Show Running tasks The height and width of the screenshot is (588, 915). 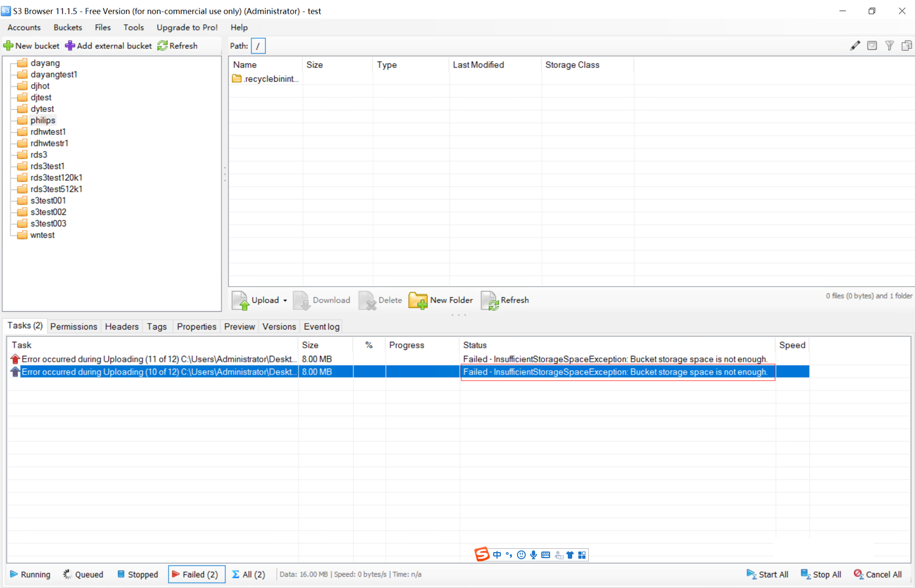pos(30,575)
